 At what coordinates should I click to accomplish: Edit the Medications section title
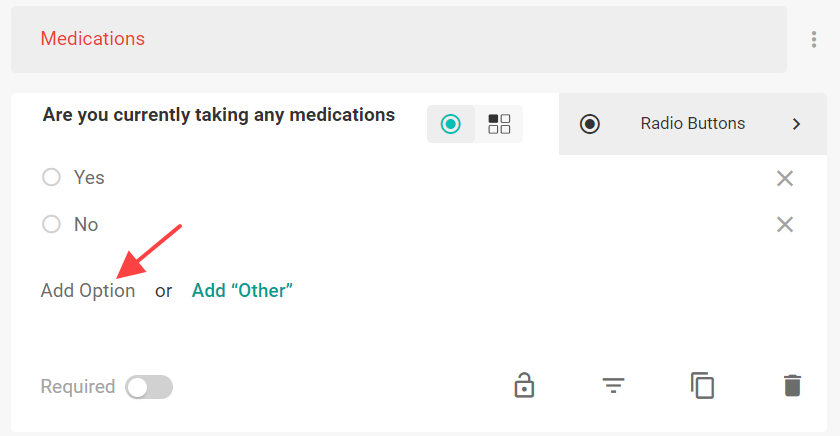click(x=93, y=39)
